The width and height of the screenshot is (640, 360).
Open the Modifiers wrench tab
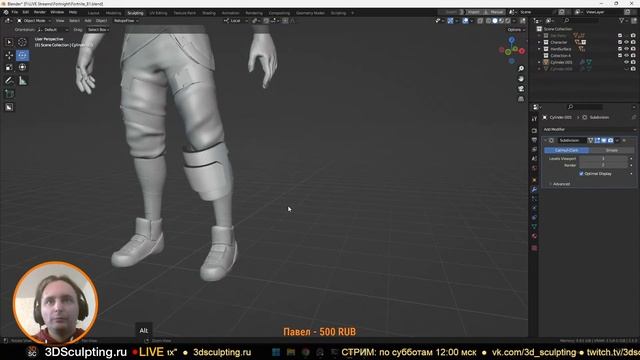click(x=534, y=189)
